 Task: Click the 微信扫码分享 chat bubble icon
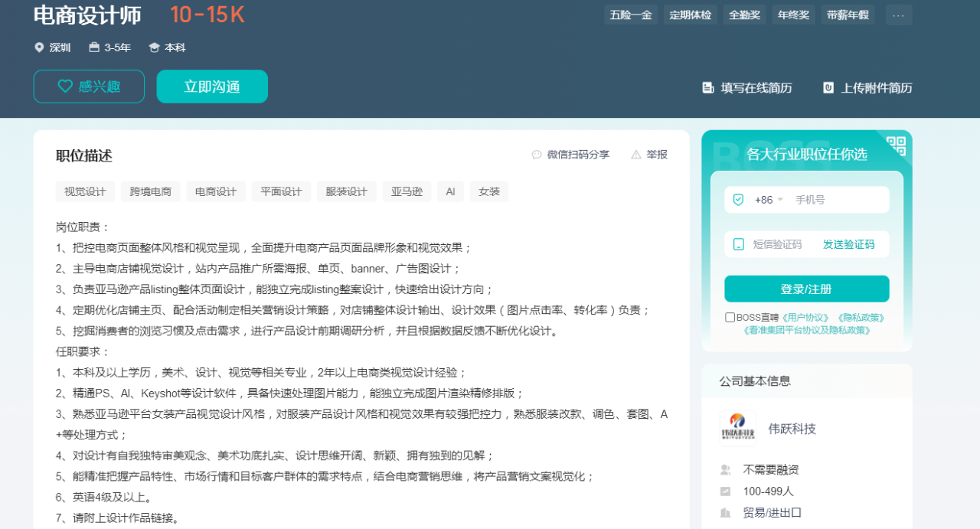click(537, 155)
